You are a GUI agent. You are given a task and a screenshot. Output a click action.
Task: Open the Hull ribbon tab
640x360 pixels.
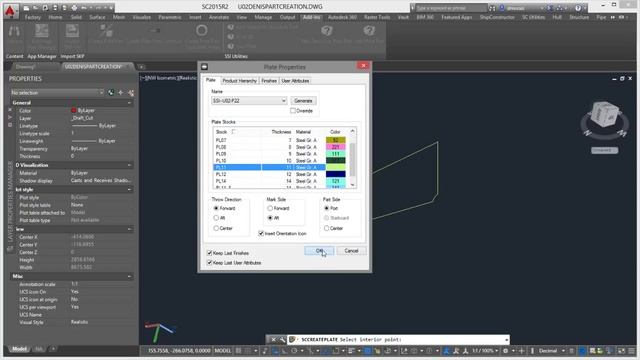click(x=557, y=17)
